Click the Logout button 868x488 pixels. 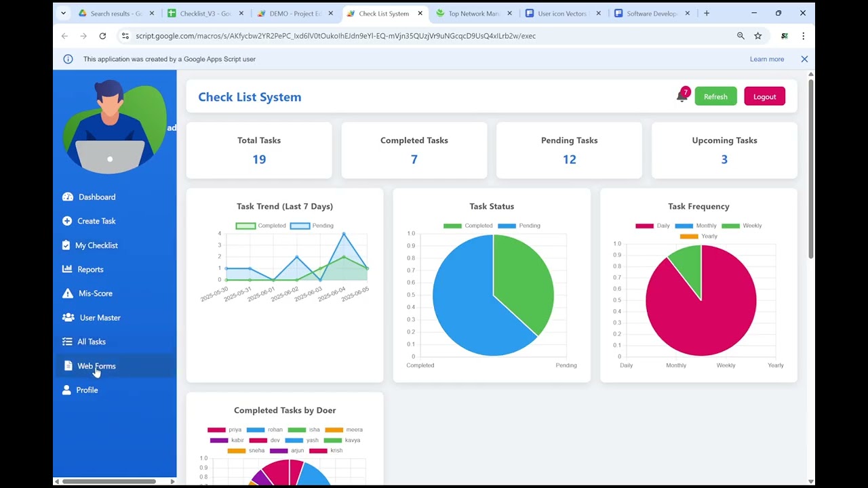pos(764,96)
